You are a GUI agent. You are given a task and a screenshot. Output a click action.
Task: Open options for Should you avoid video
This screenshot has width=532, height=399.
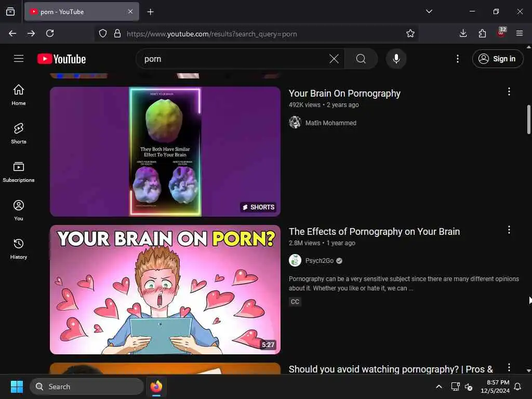coord(509,367)
